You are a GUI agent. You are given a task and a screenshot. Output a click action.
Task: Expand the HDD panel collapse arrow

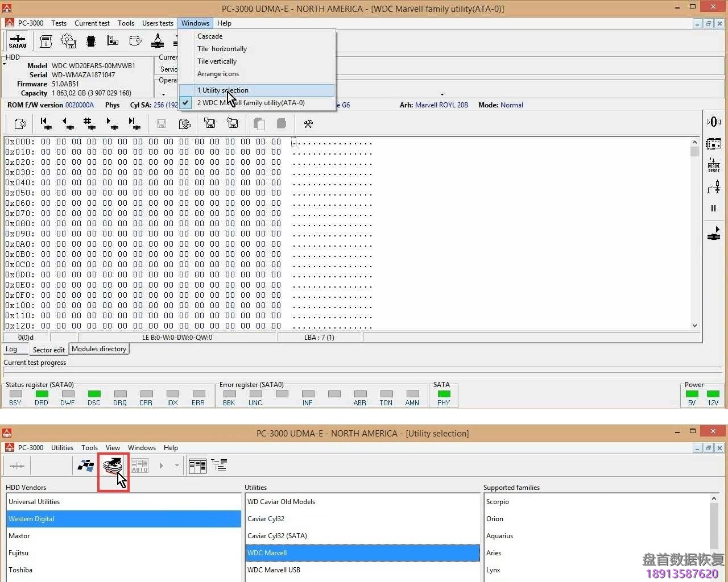5,64
